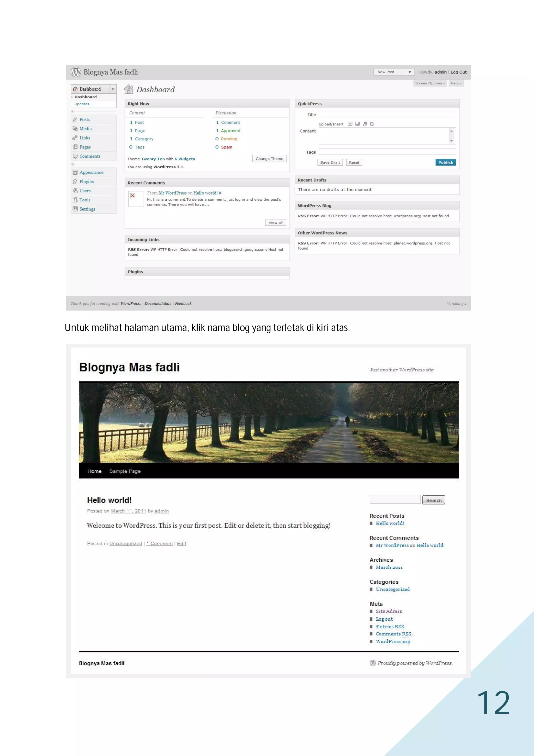Viewport: 534px width, 756px height.
Task: Open the Screen Options panel
Action: (430, 83)
